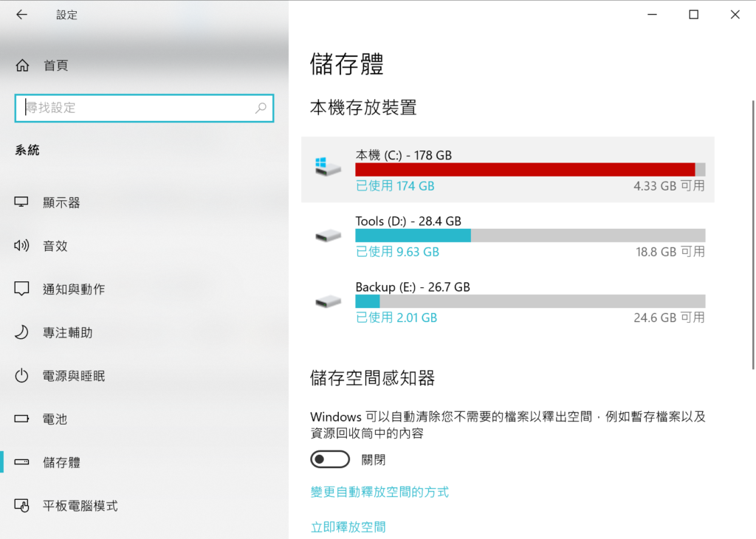
Task: Open the Home house icon
Action: [x=22, y=65]
